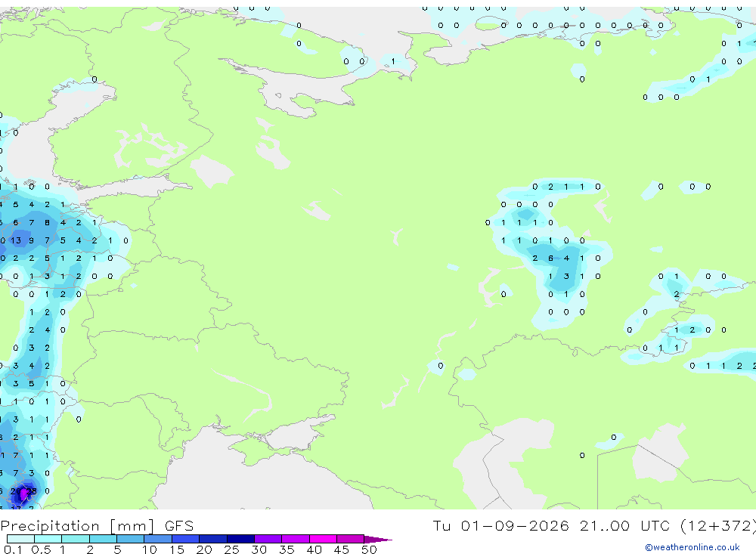Screen dimensions: 756x554
Task: Select the 0.5–1 mm legend color swatch
Action: pyautogui.click(x=48, y=539)
